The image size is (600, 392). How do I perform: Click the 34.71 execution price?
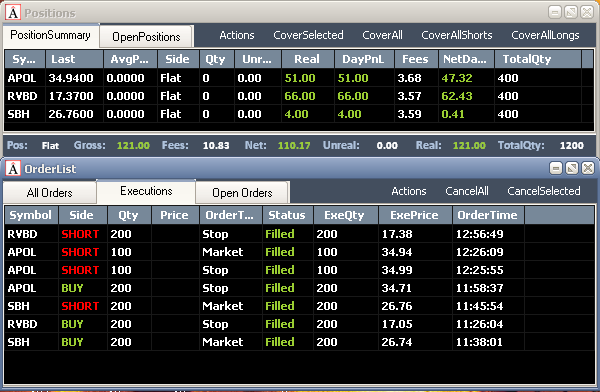[396, 288]
